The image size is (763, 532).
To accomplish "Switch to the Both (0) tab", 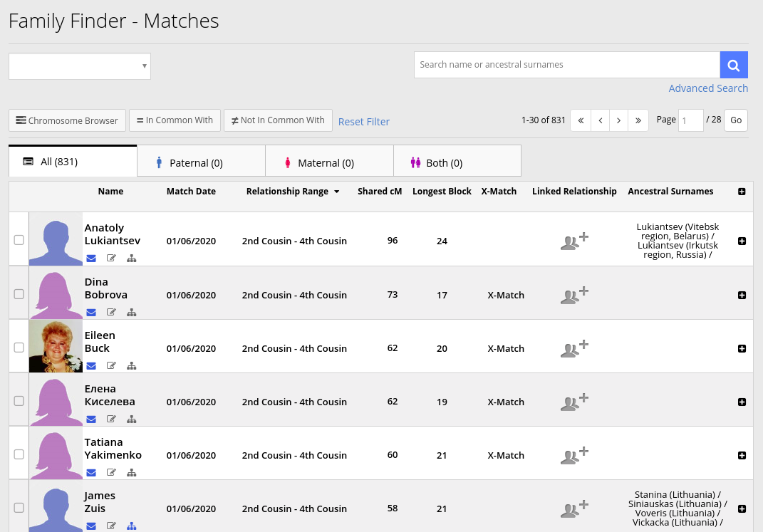I will pyautogui.click(x=457, y=162).
